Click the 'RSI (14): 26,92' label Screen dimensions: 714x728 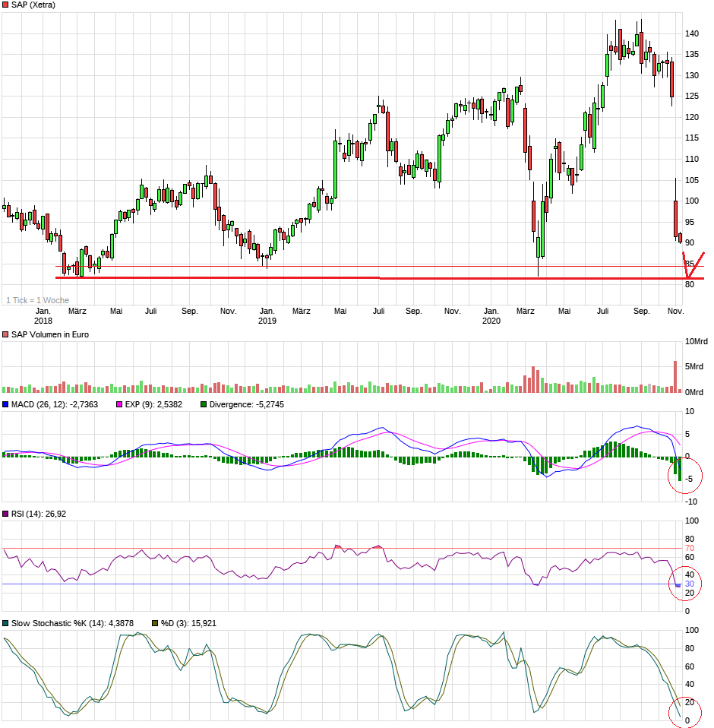tap(39, 514)
